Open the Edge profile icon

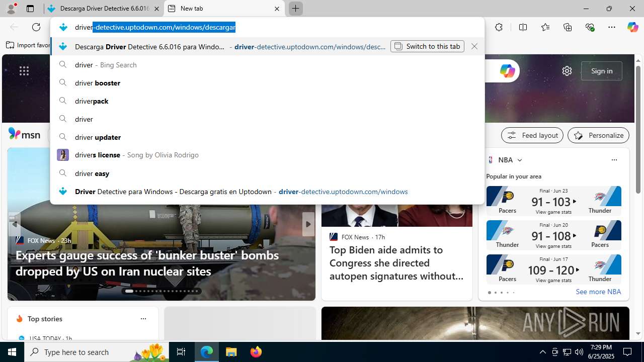click(x=11, y=9)
